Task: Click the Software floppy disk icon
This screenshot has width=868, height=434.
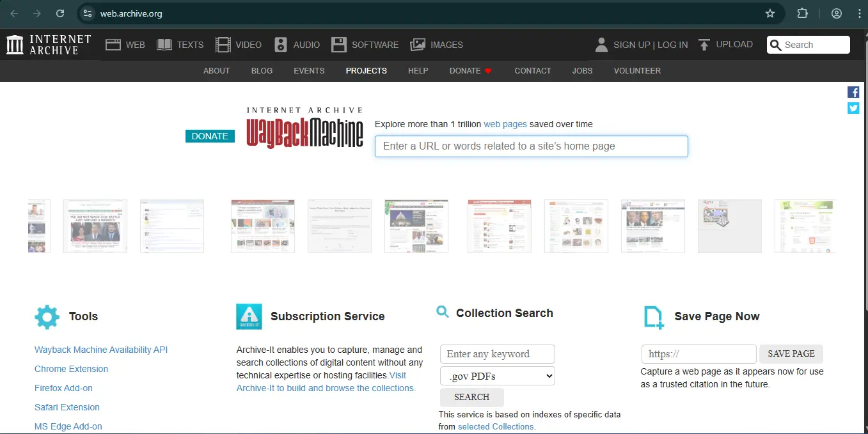Action: click(x=339, y=45)
